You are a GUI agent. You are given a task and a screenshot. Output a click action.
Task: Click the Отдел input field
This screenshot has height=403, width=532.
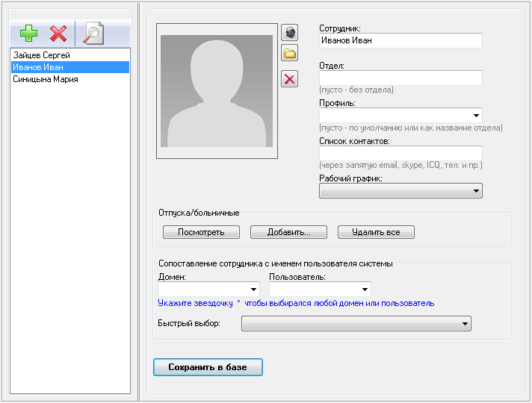400,78
